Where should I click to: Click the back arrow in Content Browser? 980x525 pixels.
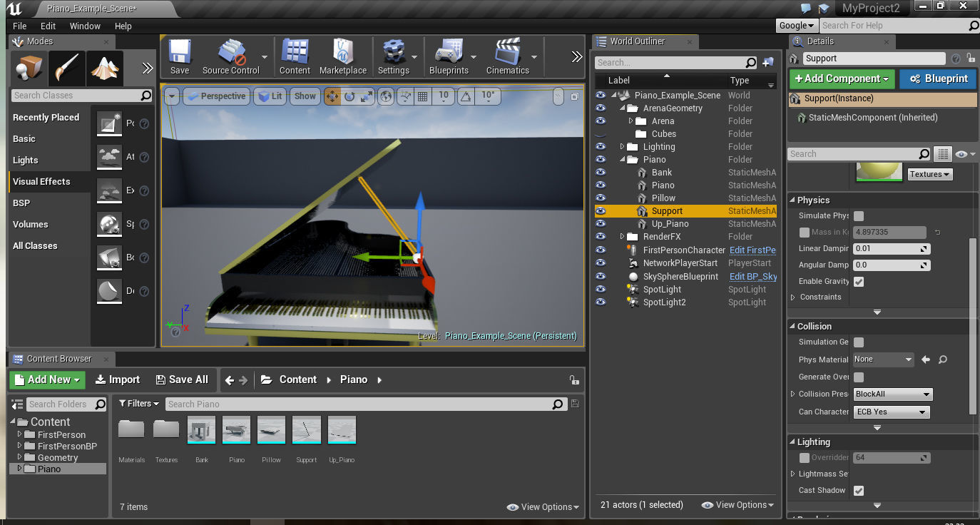[x=230, y=380]
